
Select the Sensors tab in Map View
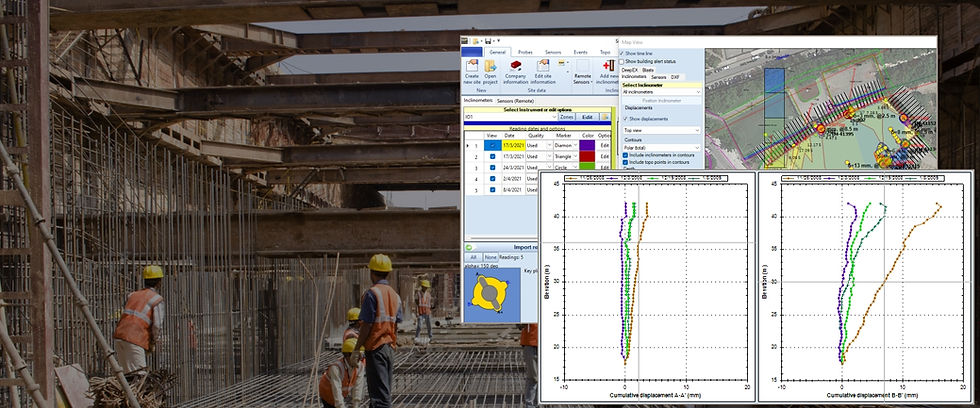point(658,77)
